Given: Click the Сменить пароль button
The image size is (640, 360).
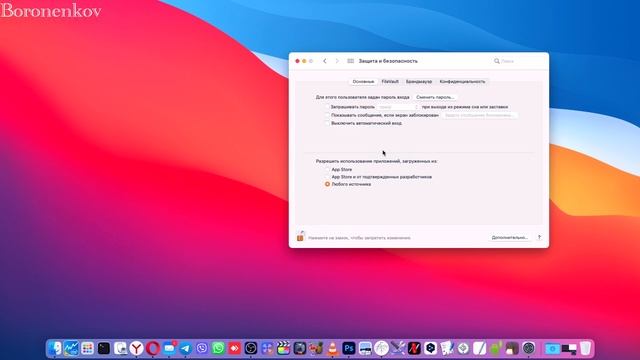Looking at the screenshot, I should pos(435,97).
